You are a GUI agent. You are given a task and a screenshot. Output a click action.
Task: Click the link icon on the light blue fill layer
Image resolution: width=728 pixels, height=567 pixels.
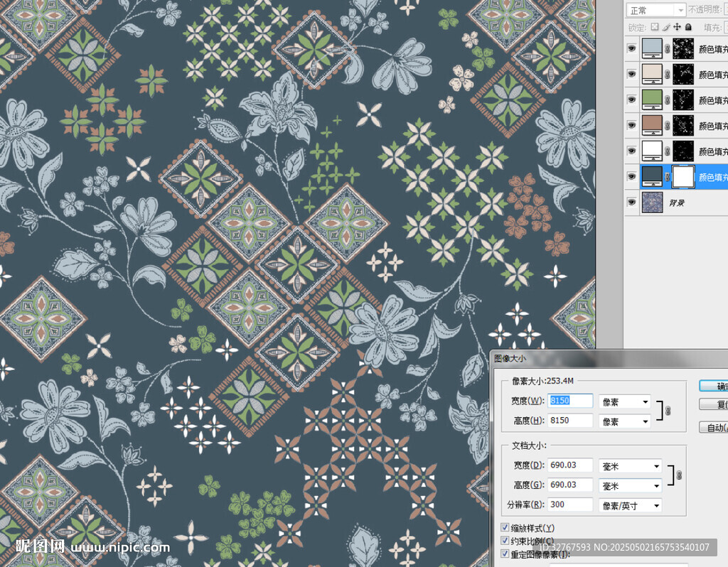coord(667,48)
